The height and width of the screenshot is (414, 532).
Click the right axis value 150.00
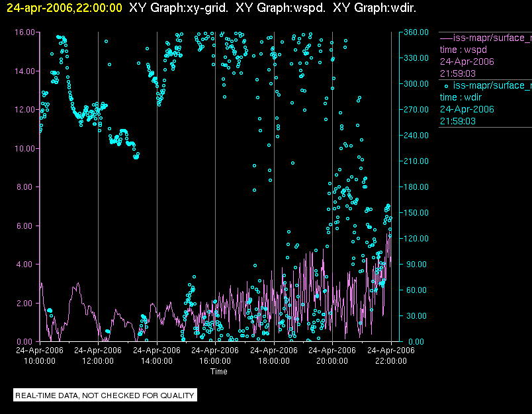pyautogui.click(x=416, y=213)
